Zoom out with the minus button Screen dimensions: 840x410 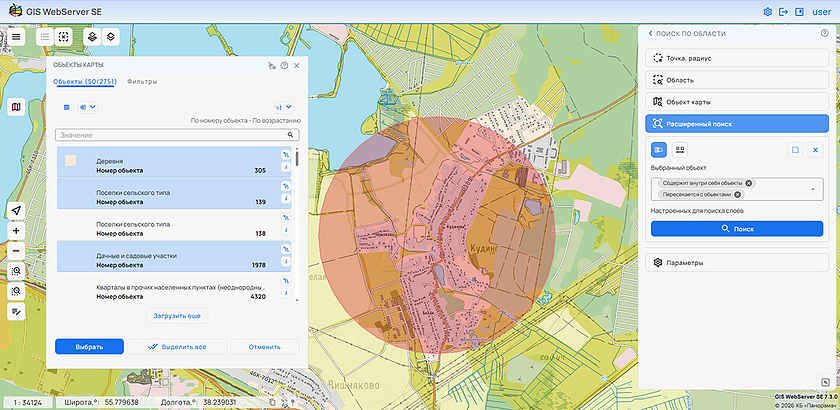click(16, 250)
